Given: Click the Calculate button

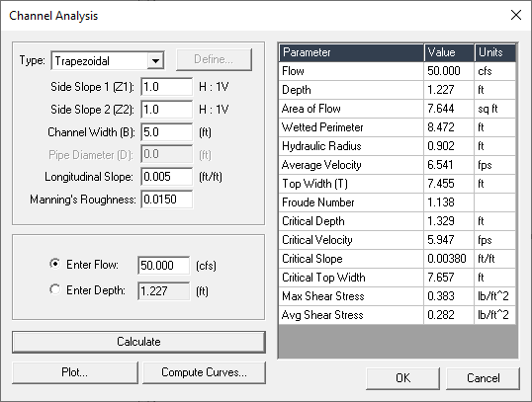Looking at the screenshot, I should pos(138,342).
